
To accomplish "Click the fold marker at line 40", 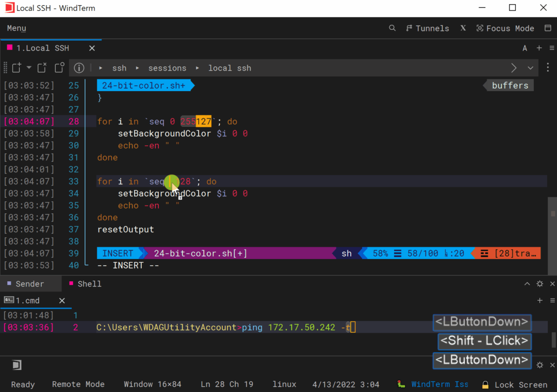I will click(x=86, y=265).
